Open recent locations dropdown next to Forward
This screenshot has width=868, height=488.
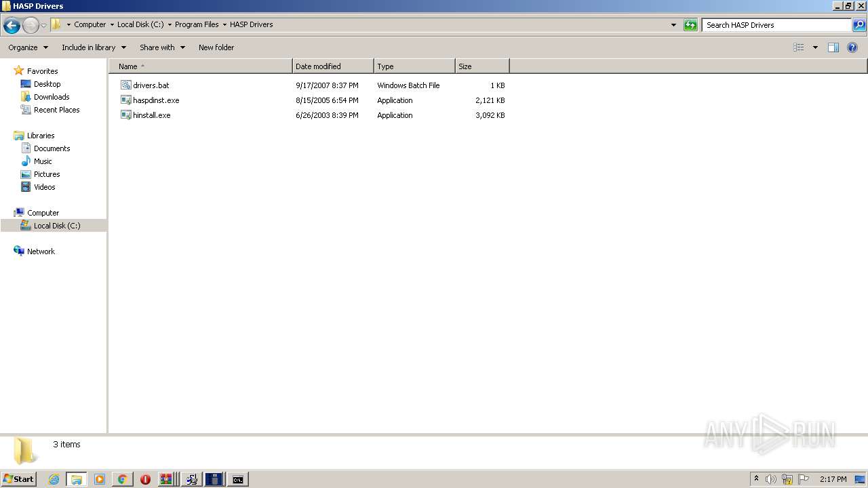click(43, 25)
